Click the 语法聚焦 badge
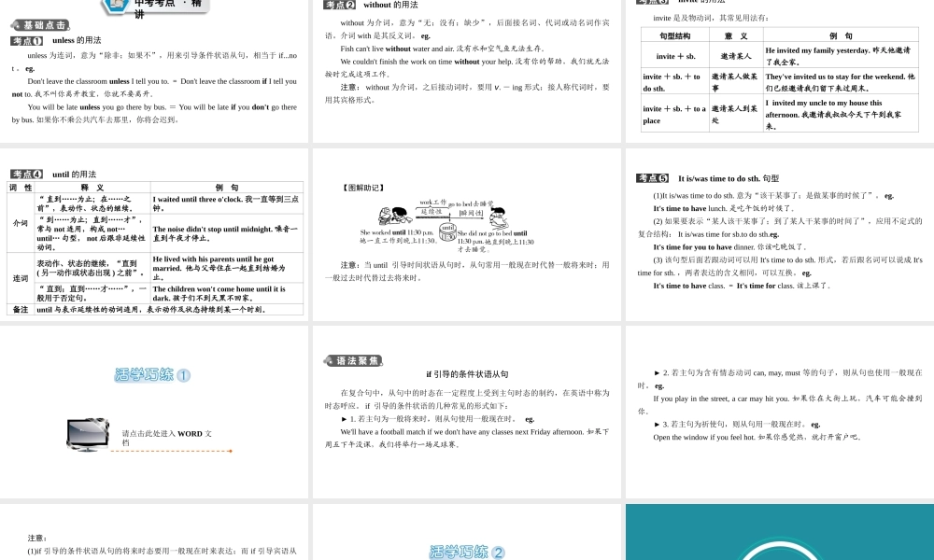Image resolution: width=934 pixels, height=560 pixels. pos(353,360)
